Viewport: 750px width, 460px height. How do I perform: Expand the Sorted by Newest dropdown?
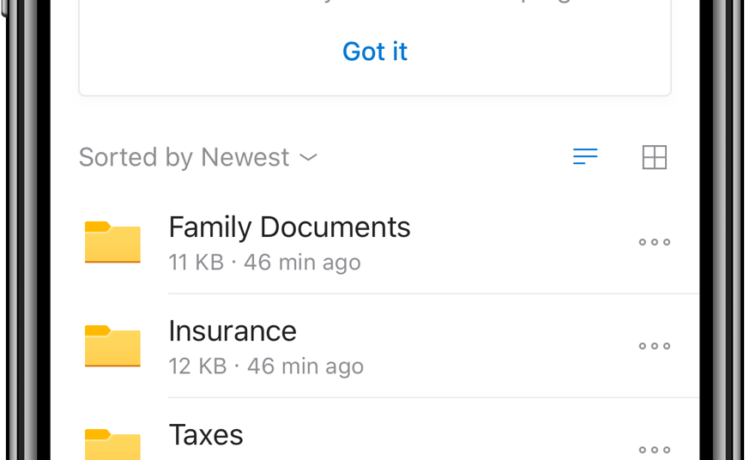(x=184, y=157)
